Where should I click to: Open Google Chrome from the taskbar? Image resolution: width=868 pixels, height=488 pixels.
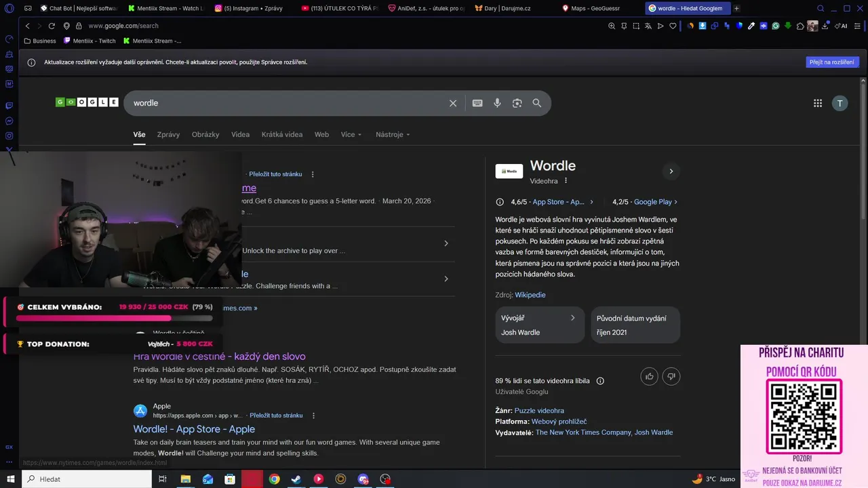(274, 479)
